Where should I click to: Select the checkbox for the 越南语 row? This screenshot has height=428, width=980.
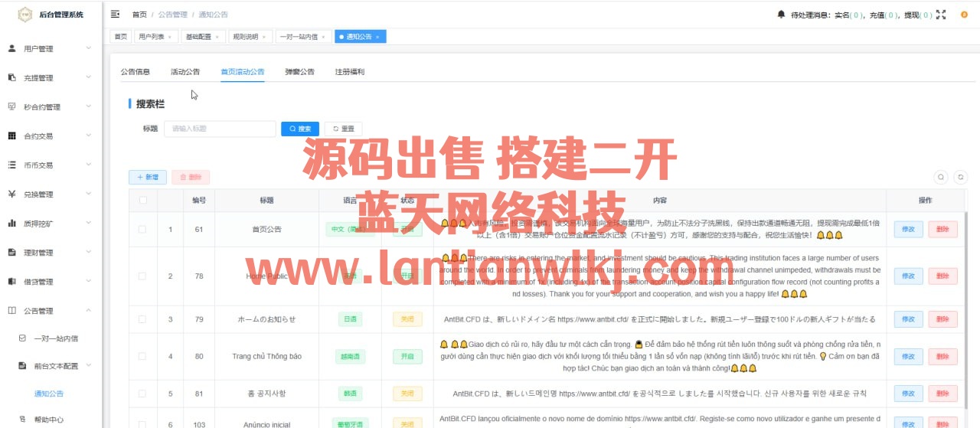click(142, 356)
